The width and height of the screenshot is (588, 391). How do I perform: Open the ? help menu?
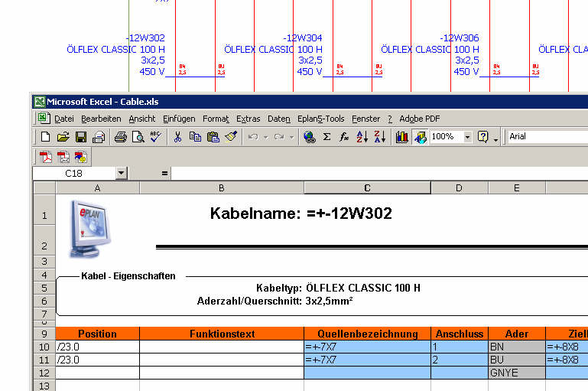[390, 119]
